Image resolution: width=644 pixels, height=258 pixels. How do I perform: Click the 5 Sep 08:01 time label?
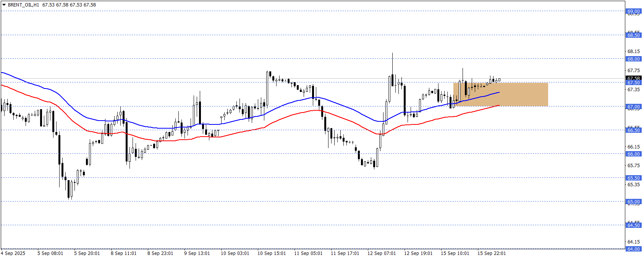click(50, 253)
